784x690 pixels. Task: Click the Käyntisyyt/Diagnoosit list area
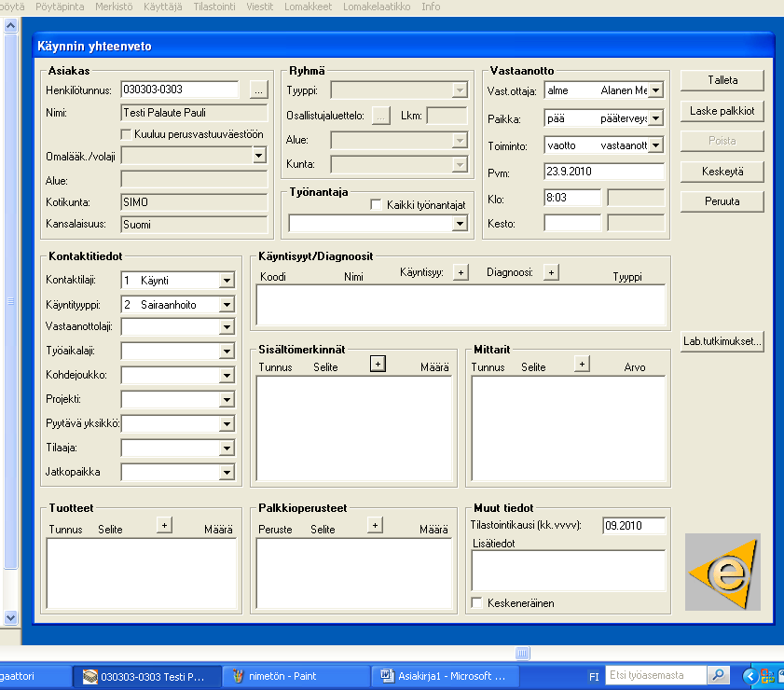pos(461,305)
